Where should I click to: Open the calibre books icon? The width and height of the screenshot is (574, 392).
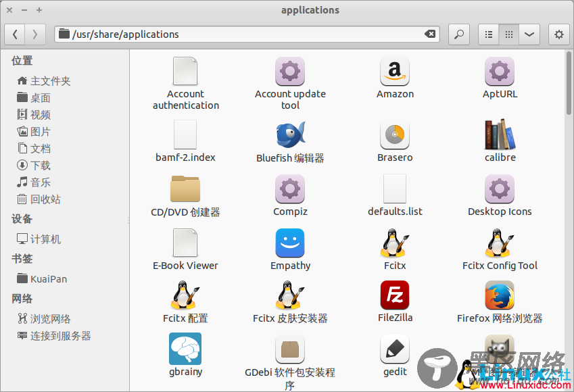[x=500, y=134]
